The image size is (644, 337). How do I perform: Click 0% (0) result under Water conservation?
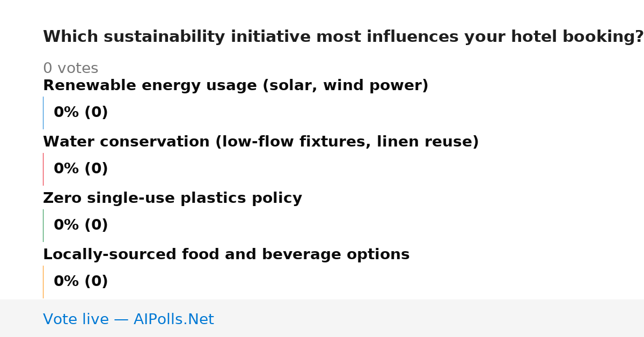[80, 169]
